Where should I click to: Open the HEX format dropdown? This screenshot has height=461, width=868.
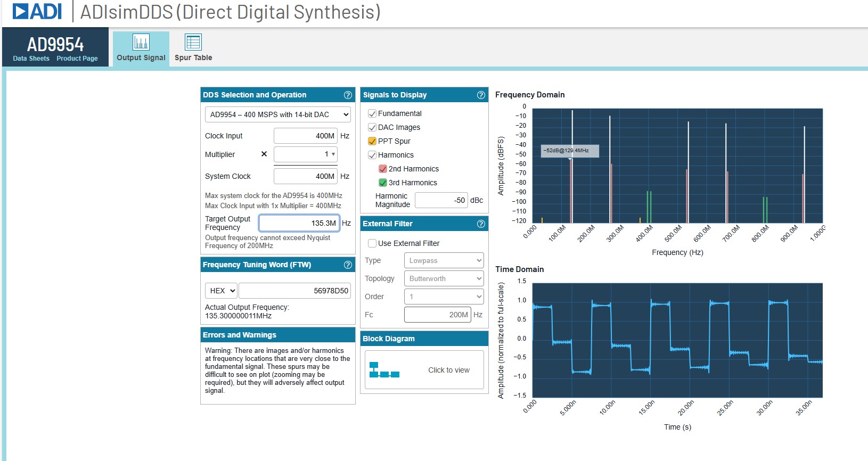pos(221,291)
